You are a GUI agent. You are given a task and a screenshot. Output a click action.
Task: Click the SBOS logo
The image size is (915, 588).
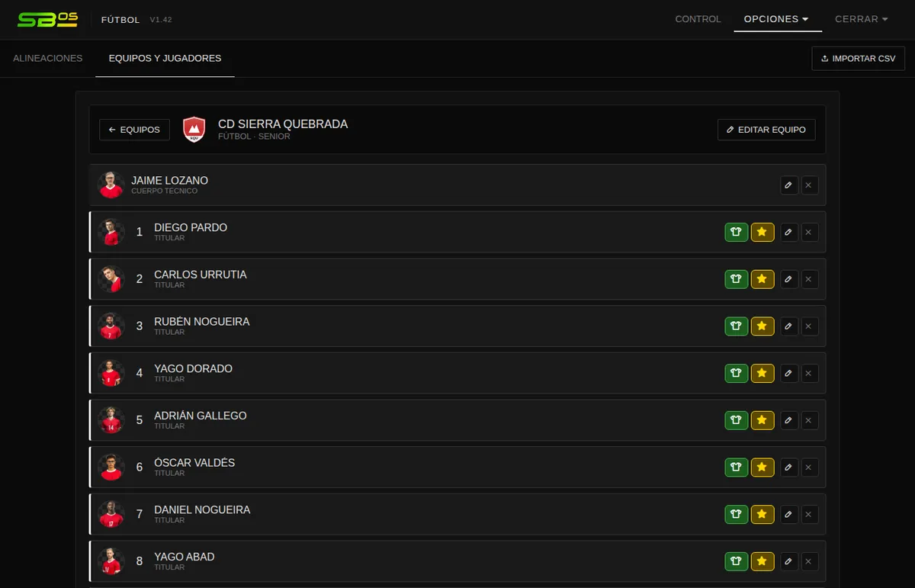47,19
